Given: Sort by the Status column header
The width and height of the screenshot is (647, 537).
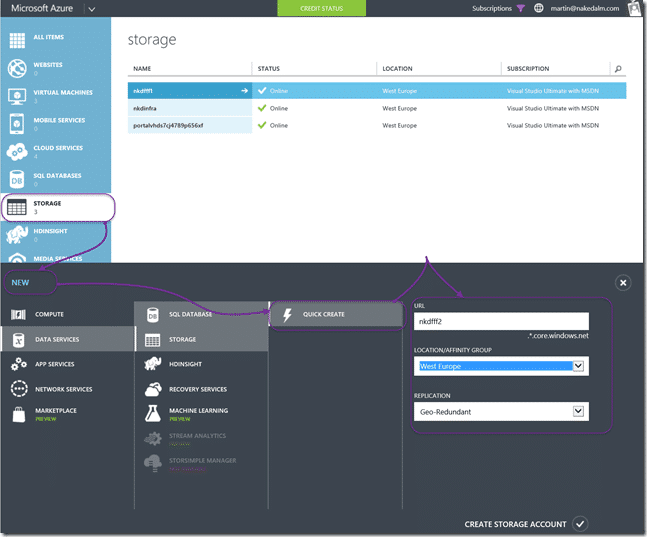Looking at the screenshot, I should click(x=269, y=69).
